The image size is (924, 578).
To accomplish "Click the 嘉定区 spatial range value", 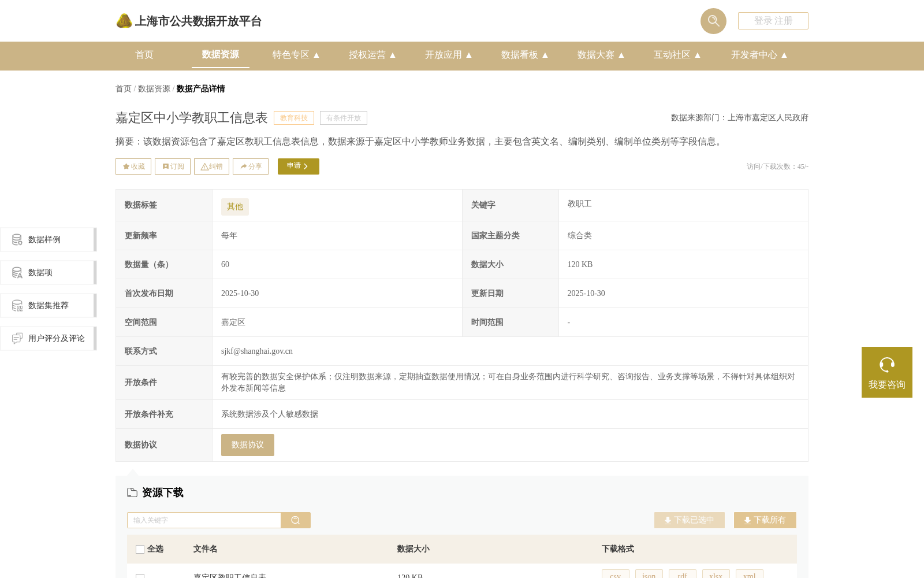I will click(x=233, y=323).
